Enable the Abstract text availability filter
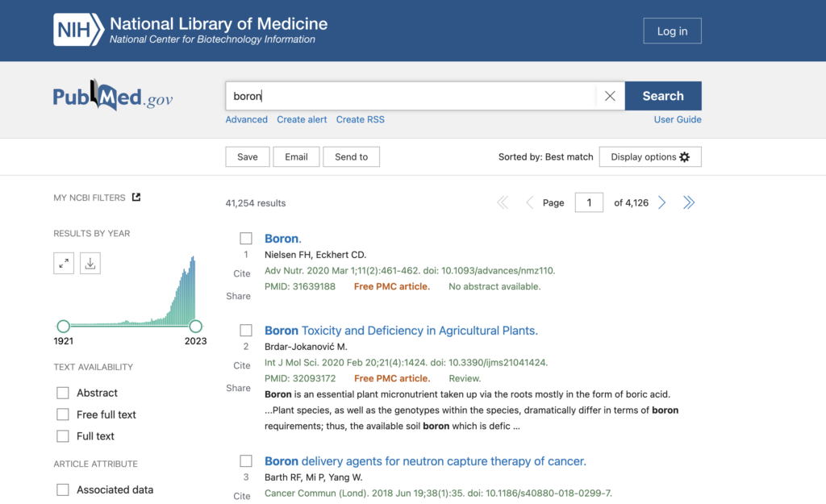Screen dimensions: 826x504 63,393
